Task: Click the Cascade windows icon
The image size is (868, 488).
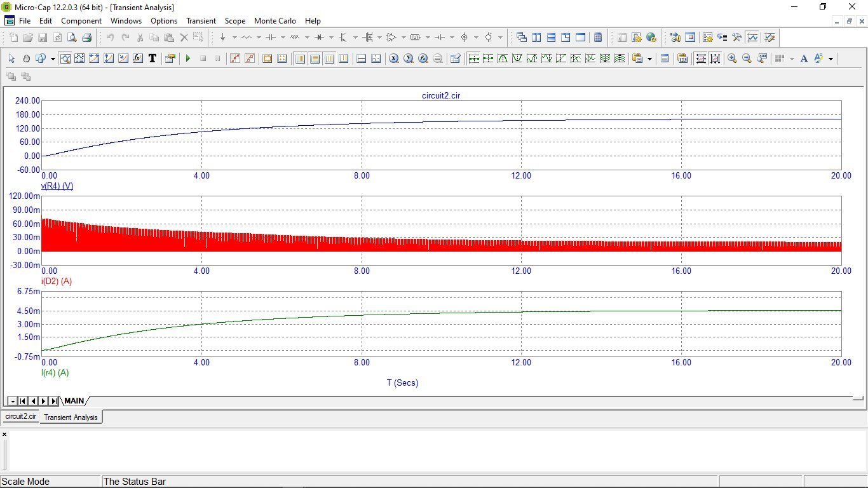Action: coord(522,37)
